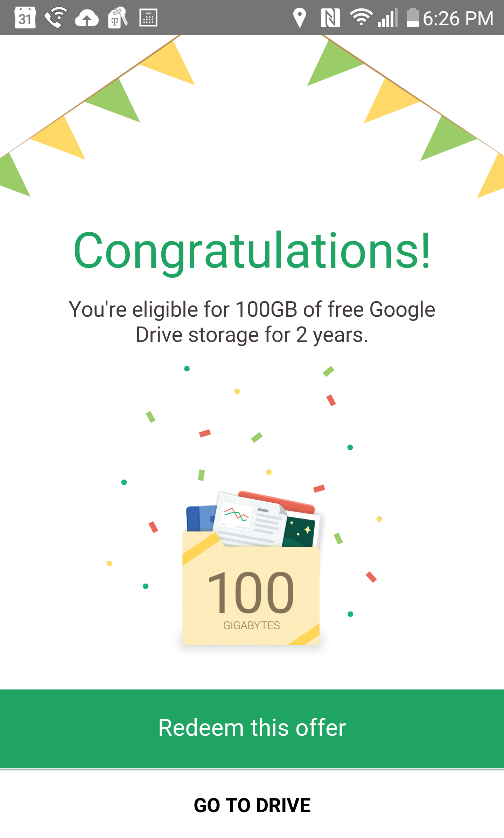Tap the 6:26 PM clock
Screen dimensions: 504x838
click(x=458, y=18)
